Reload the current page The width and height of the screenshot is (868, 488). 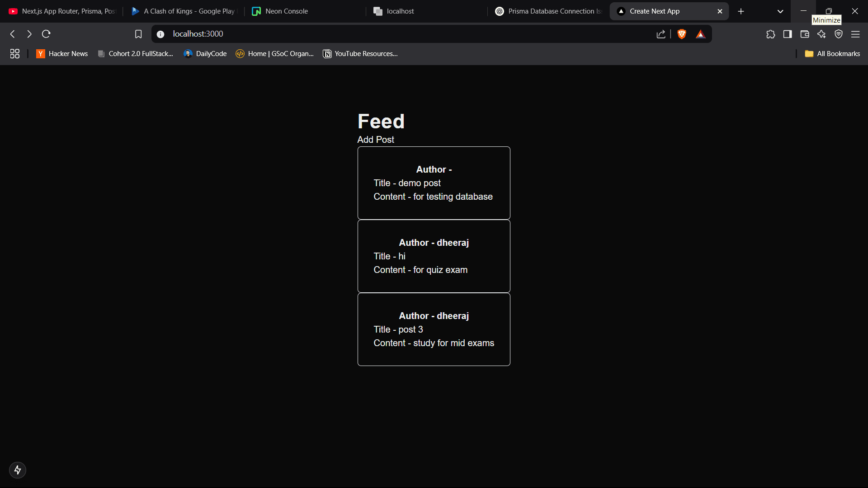(46, 34)
